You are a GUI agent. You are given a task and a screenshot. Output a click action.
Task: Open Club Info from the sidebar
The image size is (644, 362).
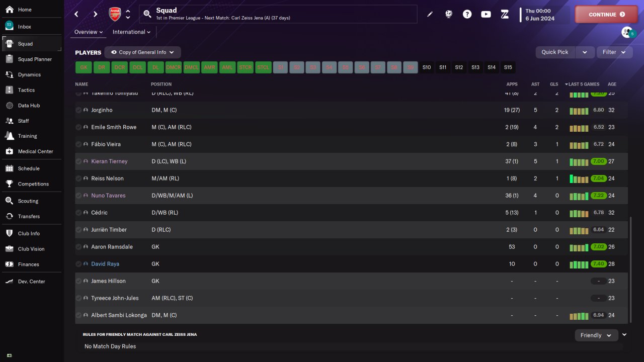point(32,233)
